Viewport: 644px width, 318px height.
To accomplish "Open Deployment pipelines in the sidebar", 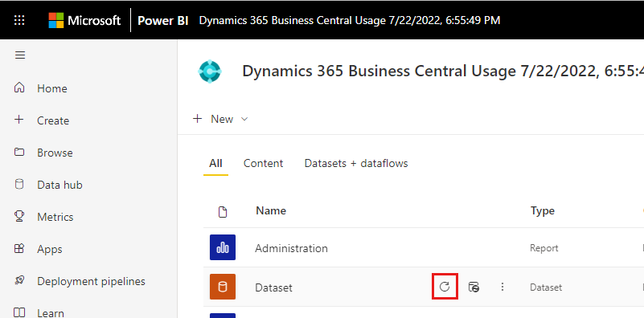I will tap(91, 282).
